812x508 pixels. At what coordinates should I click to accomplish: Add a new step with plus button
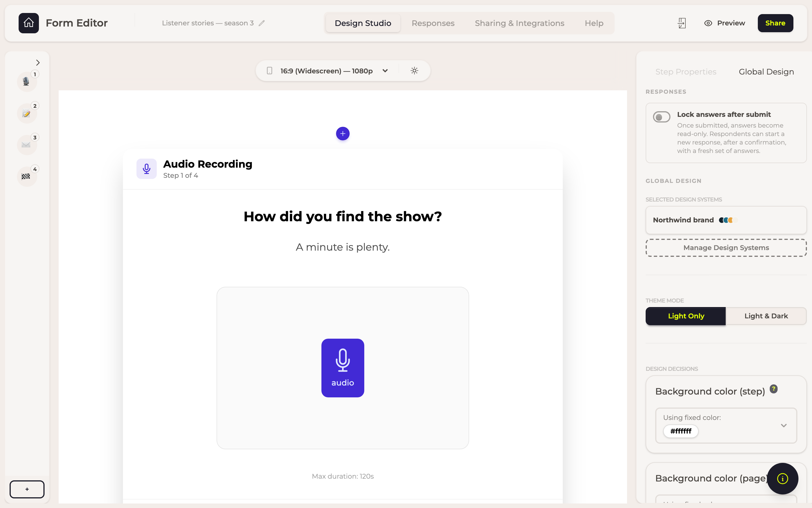tap(27, 489)
